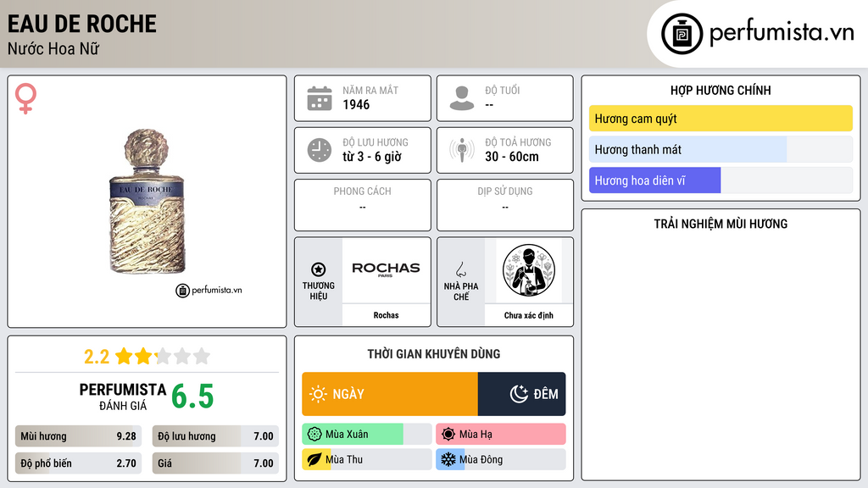The height and width of the screenshot is (488, 868).
Task: Click the sillage icon beside Độ toả hương
Action: 462,150
